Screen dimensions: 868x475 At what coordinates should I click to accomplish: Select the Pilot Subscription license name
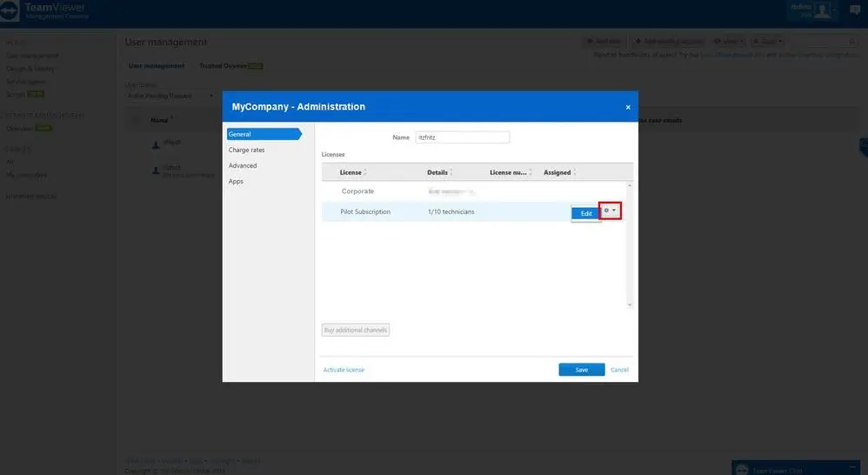coord(365,211)
